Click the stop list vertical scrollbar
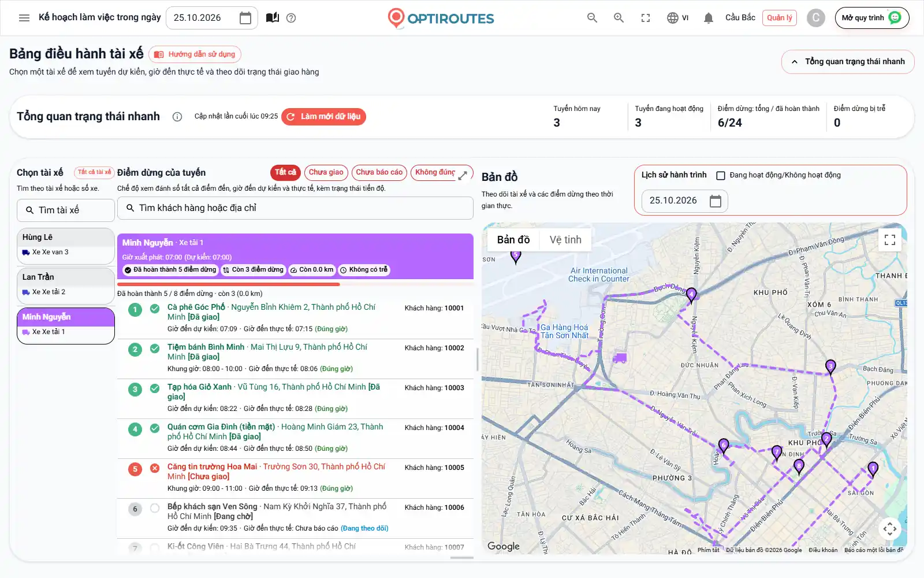Screen dimensions: 924x578 click(x=477, y=359)
